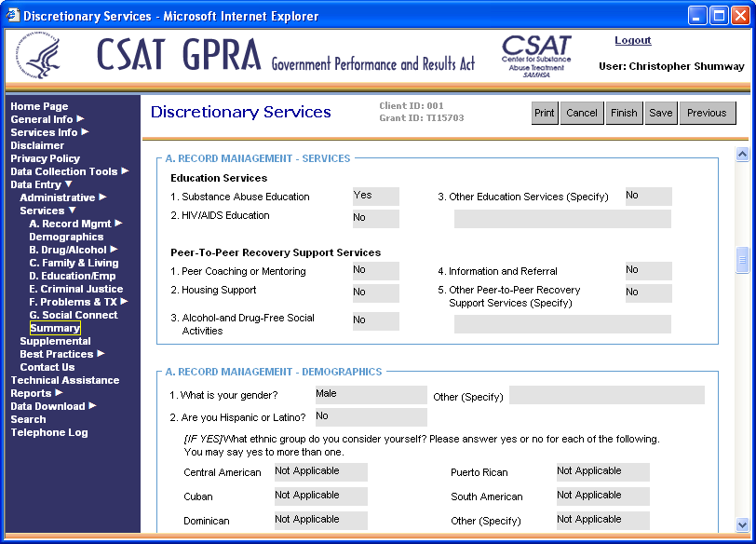Click the Finish button
The height and width of the screenshot is (544, 756).
pos(624,113)
